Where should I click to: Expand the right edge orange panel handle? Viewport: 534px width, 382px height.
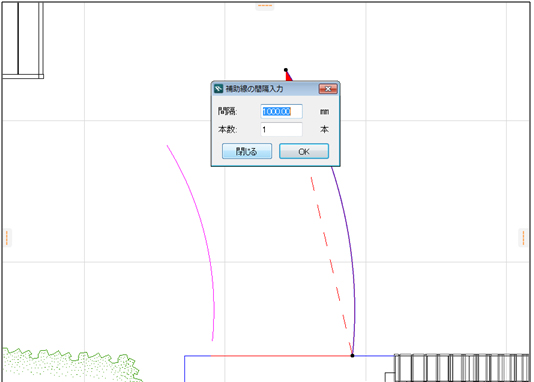coord(523,238)
